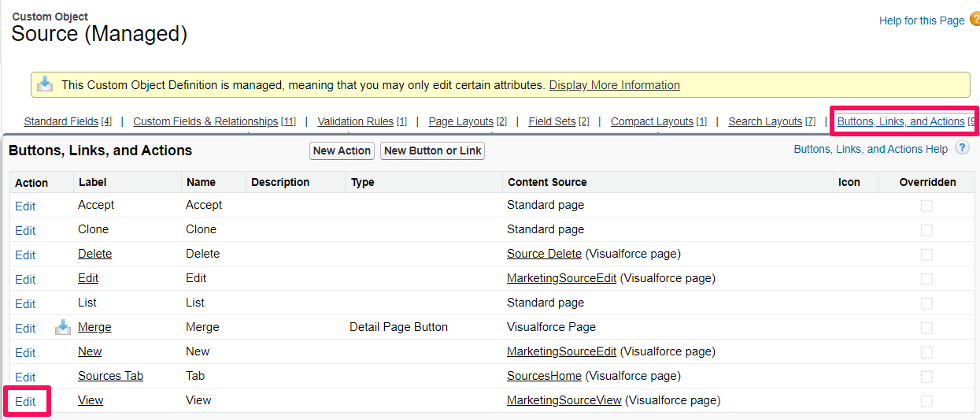The width and height of the screenshot is (980, 420).
Task: Click Edit action for the New row
Action: 25,352
